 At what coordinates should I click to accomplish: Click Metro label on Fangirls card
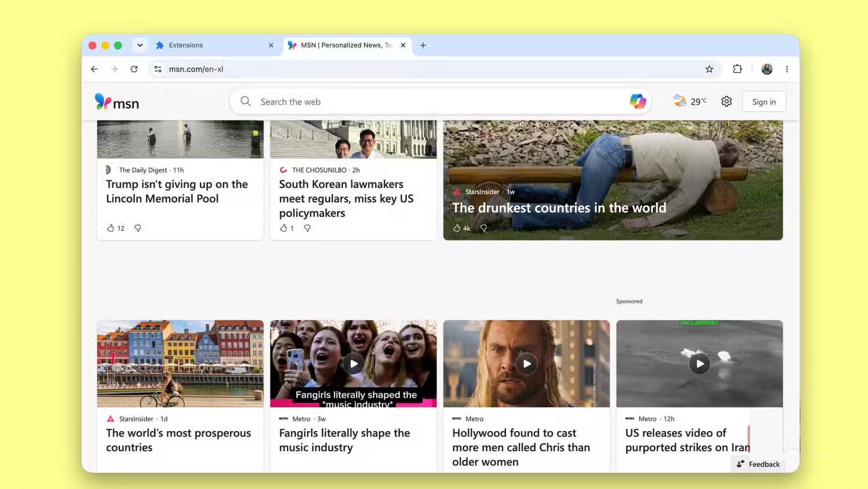point(301,419)
